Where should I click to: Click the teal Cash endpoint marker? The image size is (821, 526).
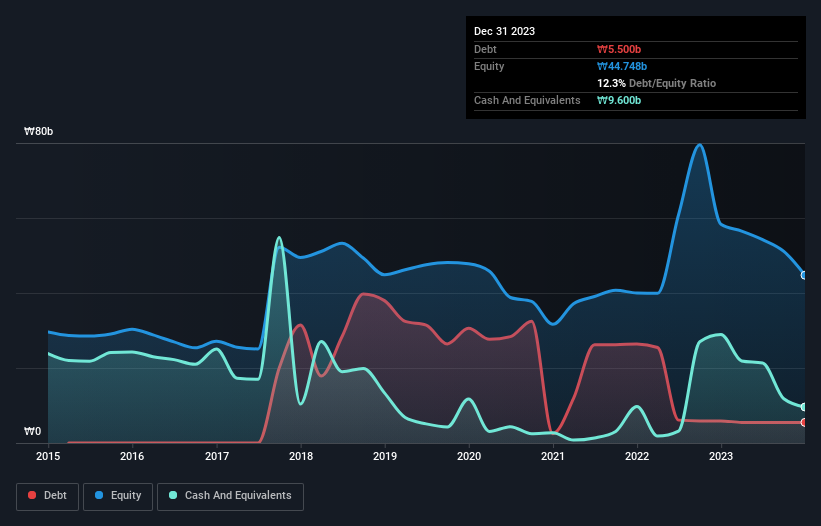(x=804, y=407)
